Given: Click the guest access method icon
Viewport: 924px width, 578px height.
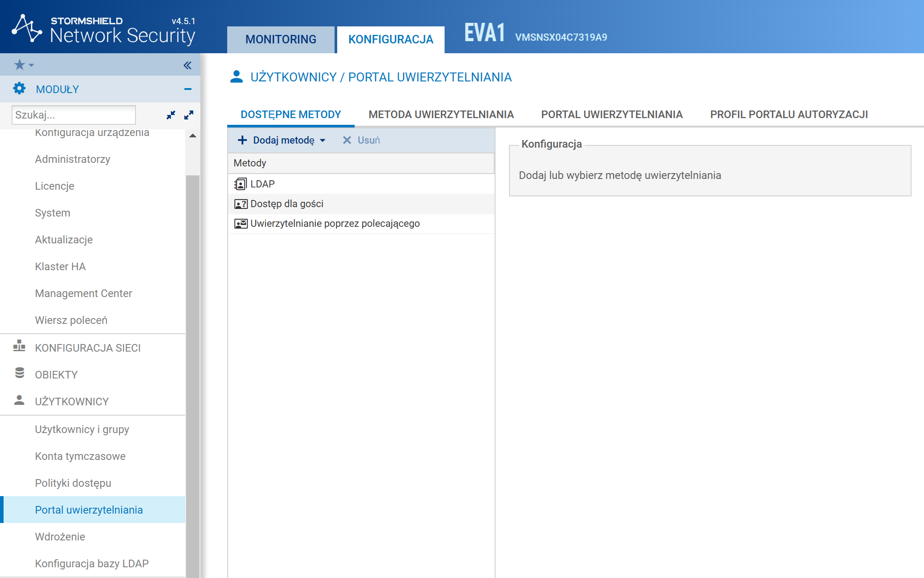Looking at the screenshot, I should (241, 204).
